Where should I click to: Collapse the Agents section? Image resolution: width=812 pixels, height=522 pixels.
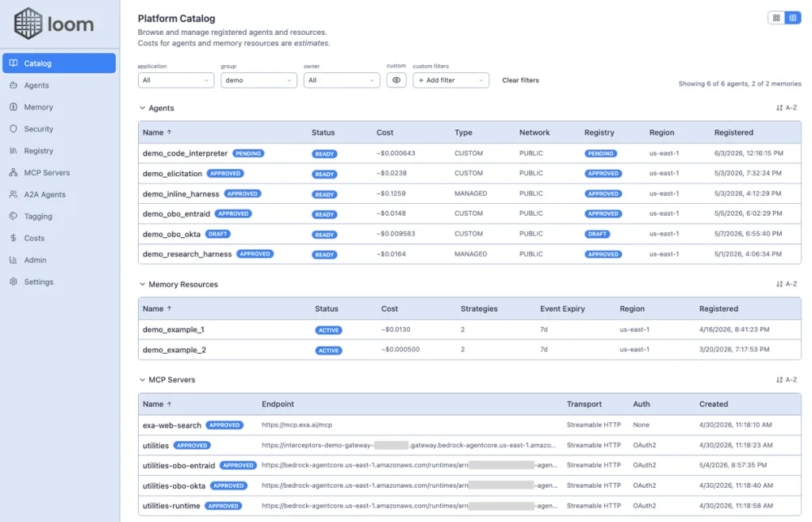143,108
